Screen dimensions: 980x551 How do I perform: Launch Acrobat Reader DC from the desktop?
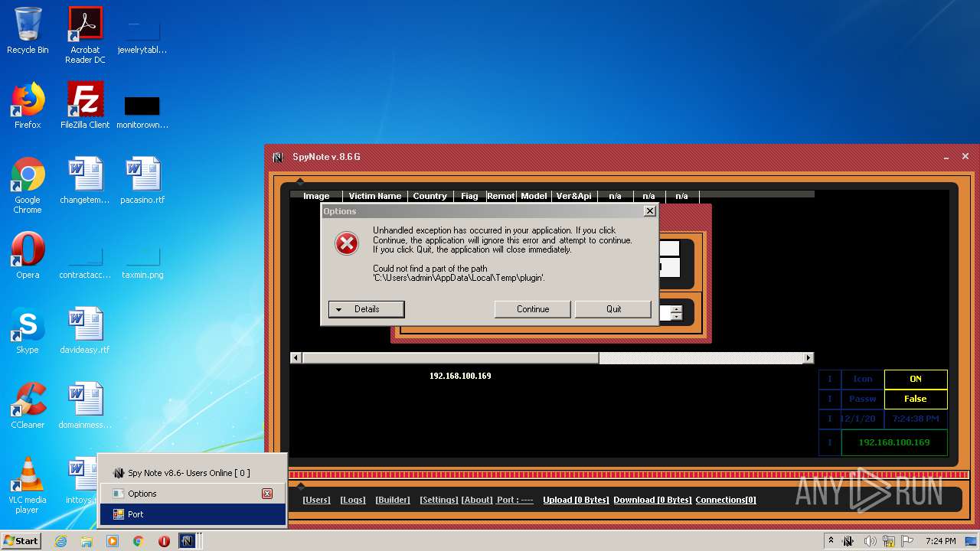[x=85, y=35]
